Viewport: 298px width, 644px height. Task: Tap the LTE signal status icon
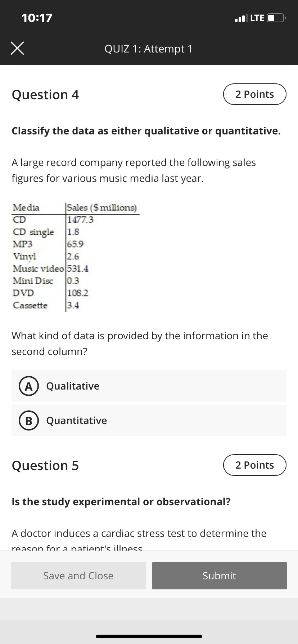point(257,18)
